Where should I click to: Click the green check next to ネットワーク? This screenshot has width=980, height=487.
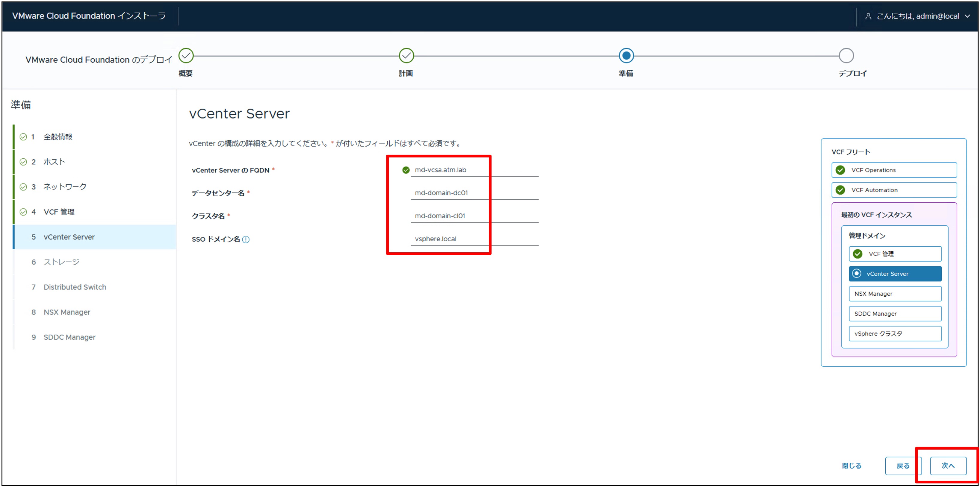pyautogui.click(x=23, y=187)
